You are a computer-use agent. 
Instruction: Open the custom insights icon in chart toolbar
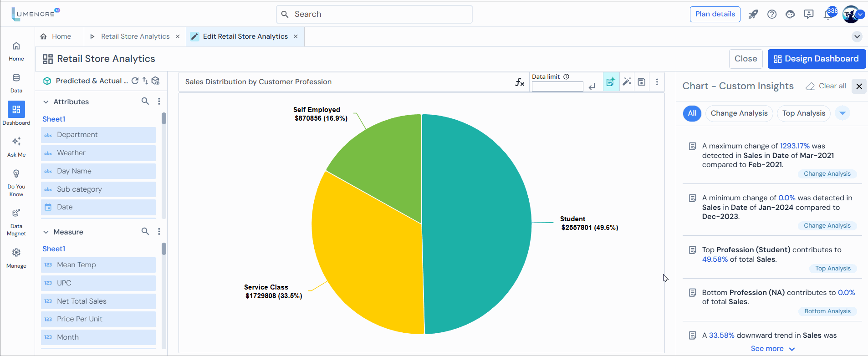[611, 82]
